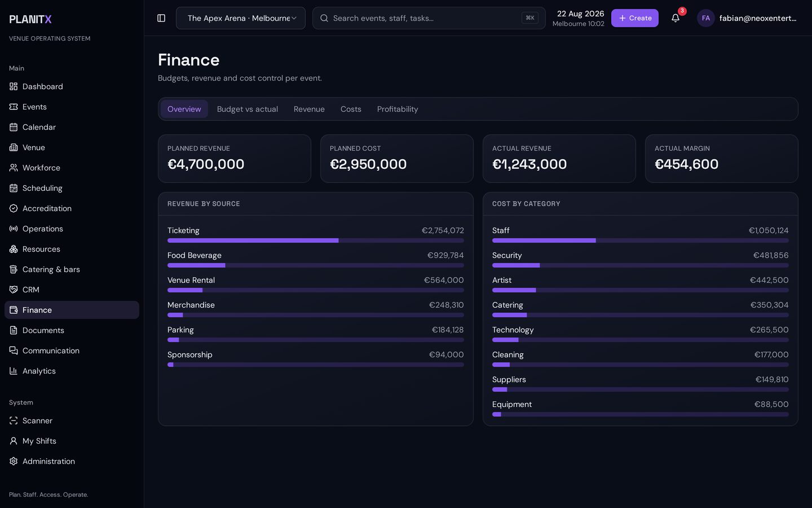The image size is (812, 508).
Task: Launch the Scanner icon
Action: [x=14, y=421]
